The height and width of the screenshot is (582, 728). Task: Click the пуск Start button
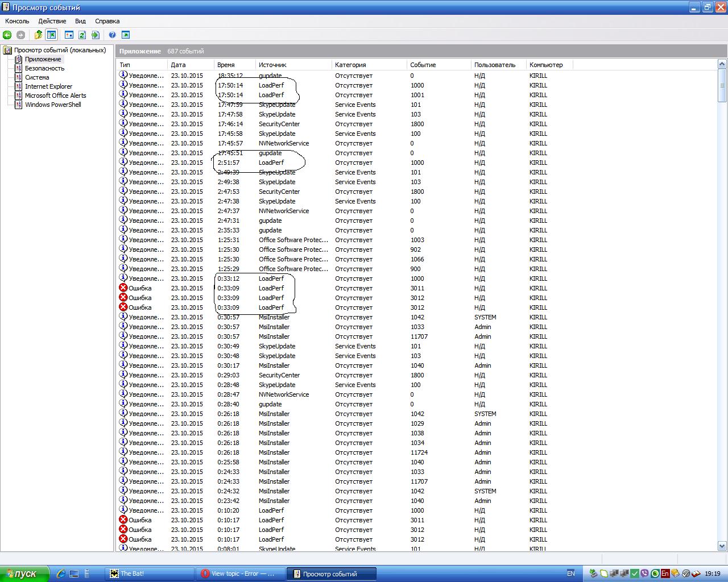(24, 573)
